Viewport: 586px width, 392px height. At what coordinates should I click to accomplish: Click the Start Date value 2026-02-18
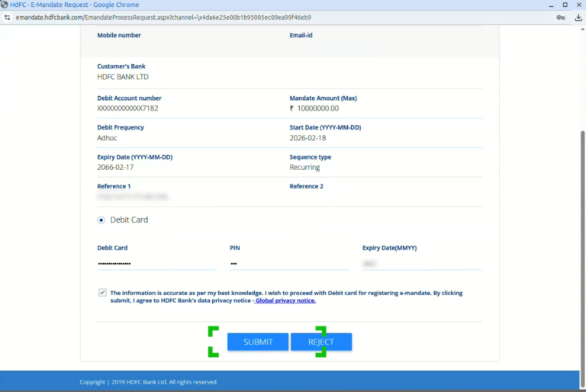point(307,138)
